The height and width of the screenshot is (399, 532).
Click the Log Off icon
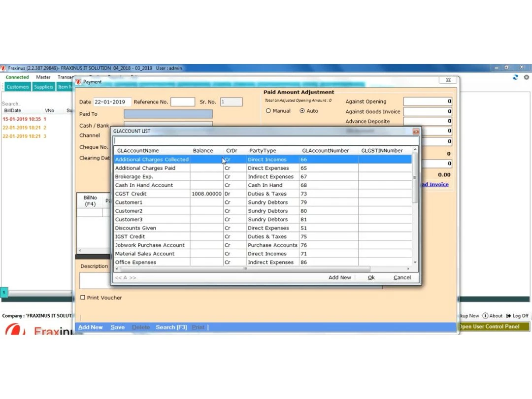[x=509, y=316]
